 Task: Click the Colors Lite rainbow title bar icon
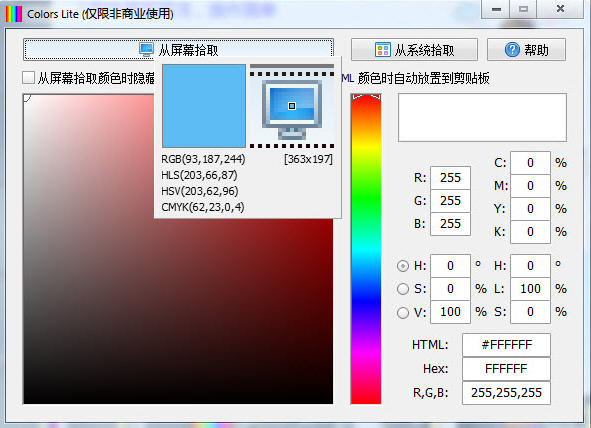(x=14, y=14)
